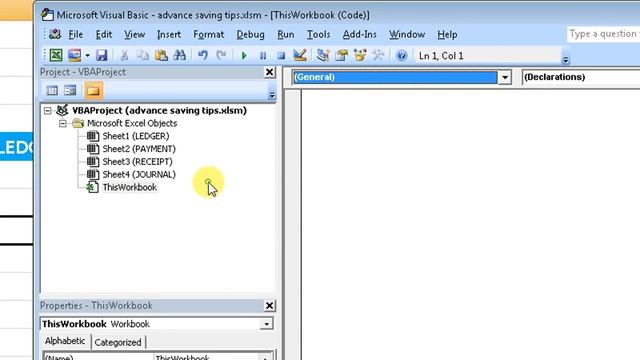Switch to the Alphabetic tab
640x360 pixels.
point(65,341)
